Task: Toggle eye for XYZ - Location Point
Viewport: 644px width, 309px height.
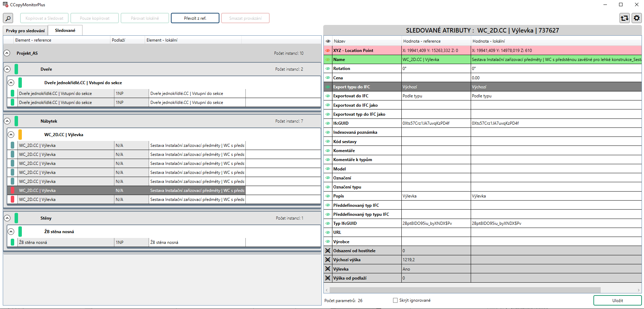Action: (328, 51)
